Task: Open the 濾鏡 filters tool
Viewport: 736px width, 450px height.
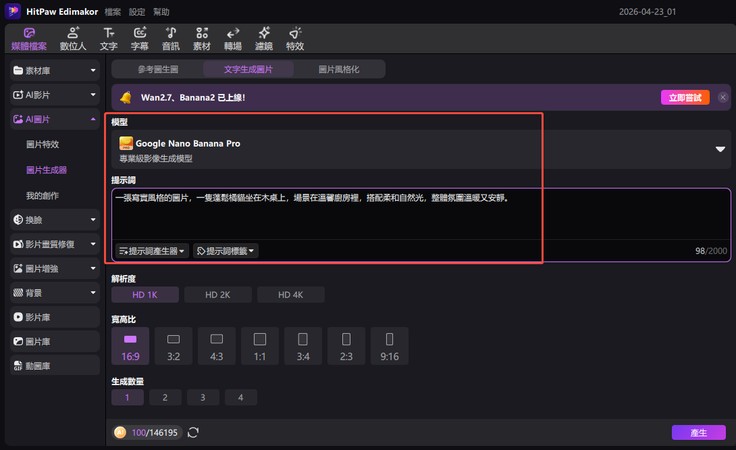Action: click(264, 39)
